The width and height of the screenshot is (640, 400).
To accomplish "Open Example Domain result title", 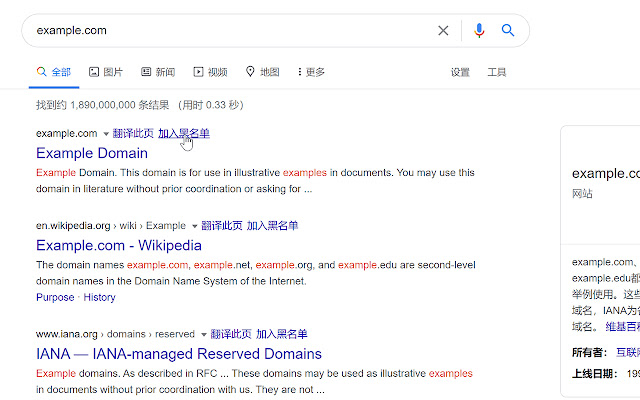I will click(x=92, y=153).
